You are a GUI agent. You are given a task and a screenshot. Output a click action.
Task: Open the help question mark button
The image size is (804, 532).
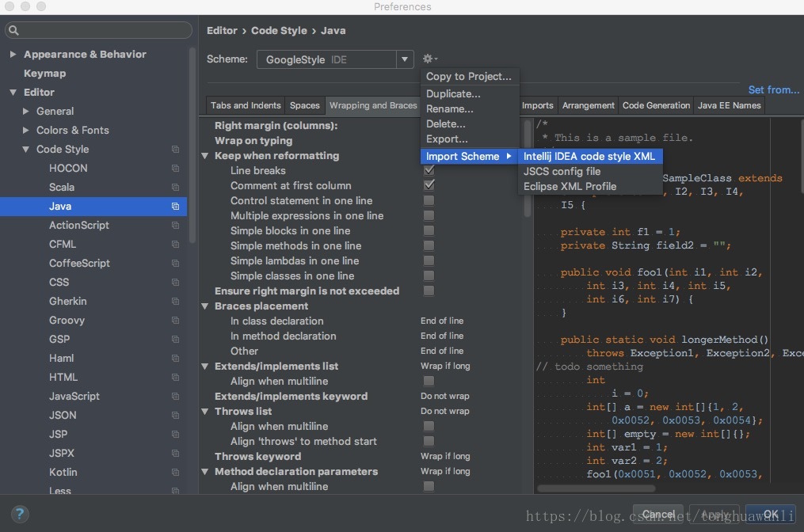click(x=20, y=514)
